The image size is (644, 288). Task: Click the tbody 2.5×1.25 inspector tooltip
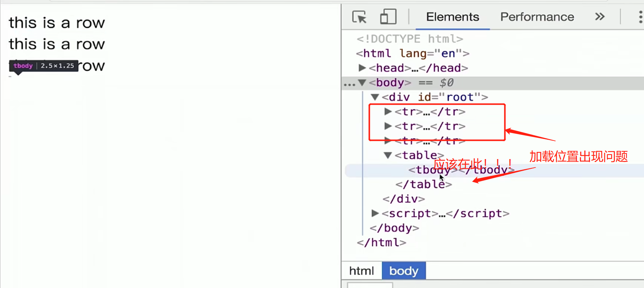tap(44, 66)
